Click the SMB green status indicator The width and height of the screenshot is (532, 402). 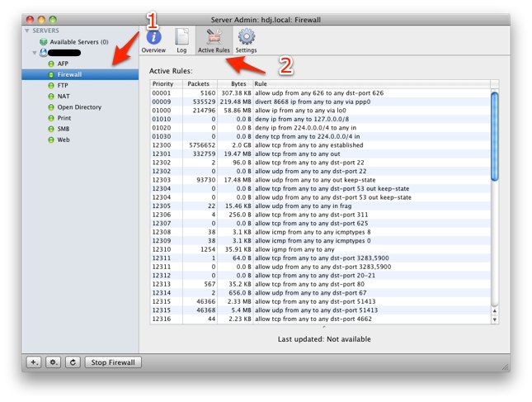[x=51, y=129]
